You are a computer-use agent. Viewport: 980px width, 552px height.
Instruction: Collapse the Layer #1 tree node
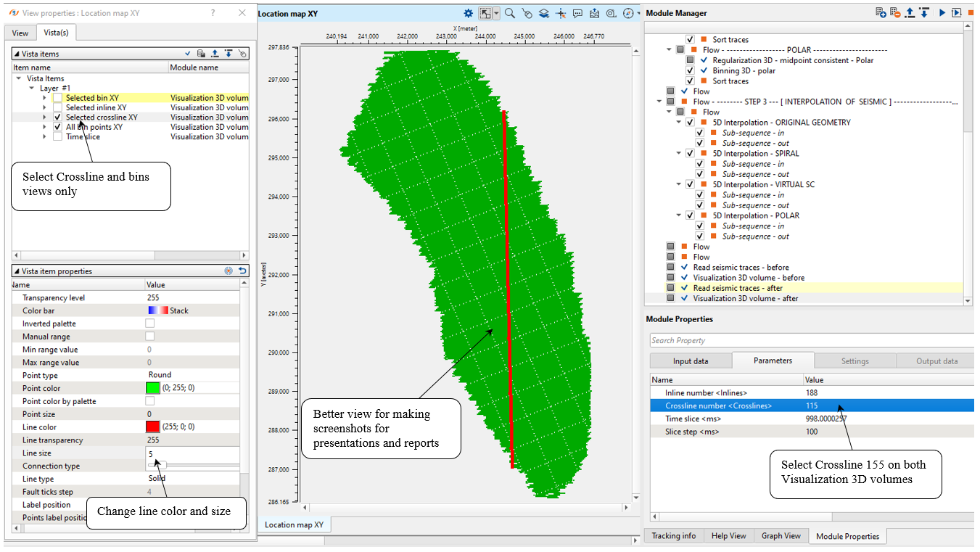pyautogui.click(x=32, y=88)
